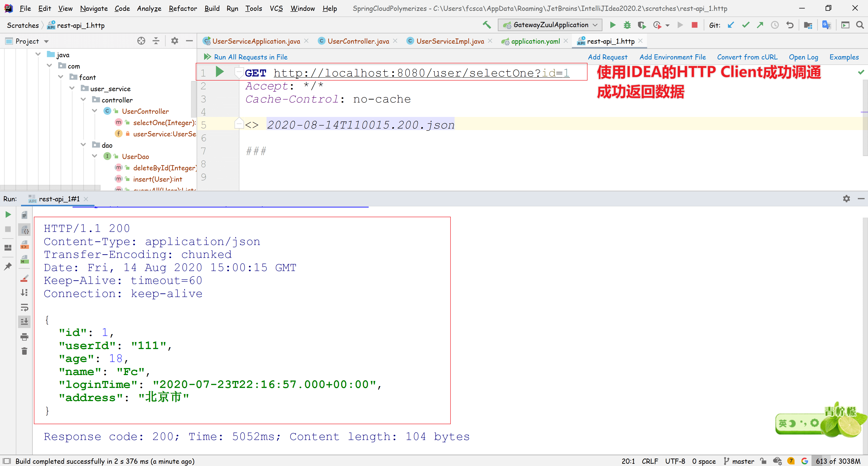The width and height of the screenshot is (868, 466).
Task: Click the Git update project arrow
Action: point(731,25)
